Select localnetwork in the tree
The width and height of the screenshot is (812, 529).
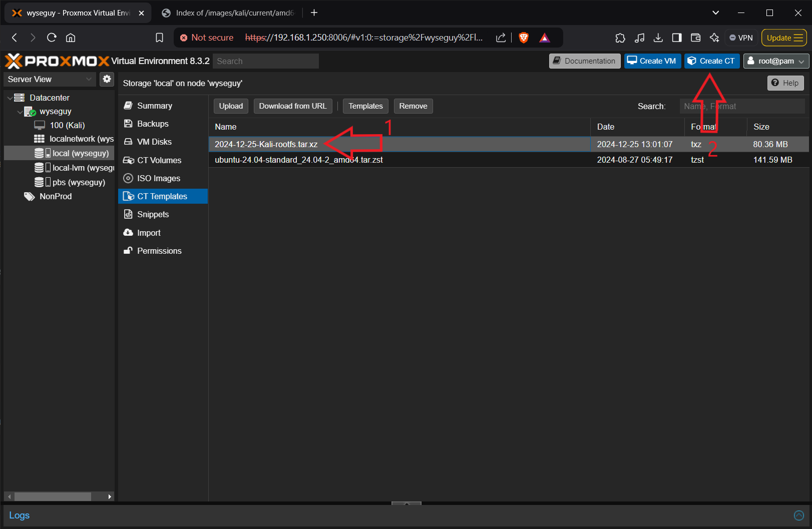tap(74, 139)
